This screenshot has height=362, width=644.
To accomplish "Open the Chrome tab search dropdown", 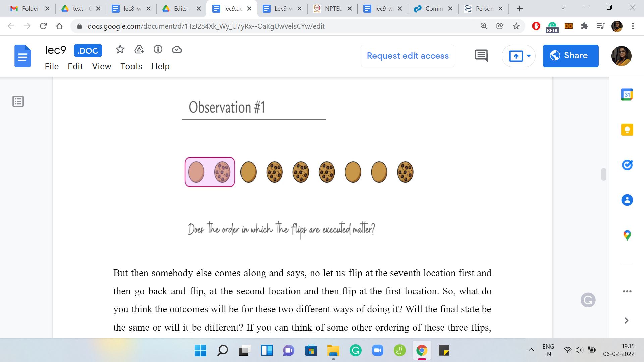I will click(x=563, y=7).
